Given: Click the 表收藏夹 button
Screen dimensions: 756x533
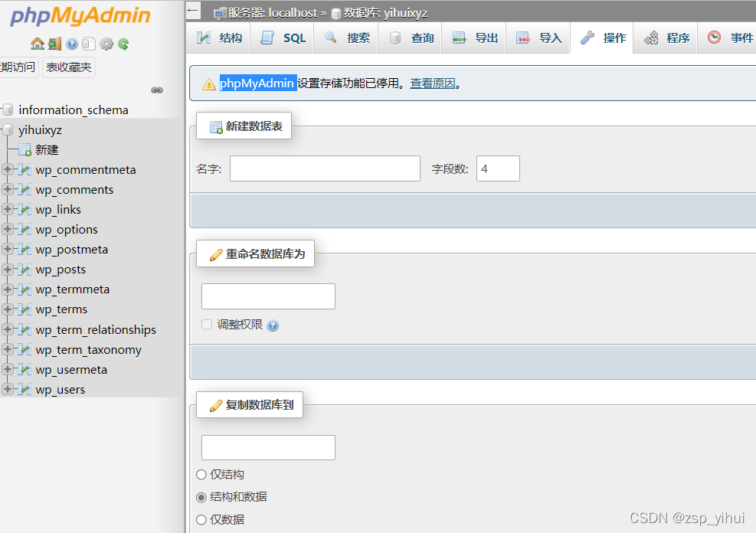Looking at the screenshot, I should [68, 67].
